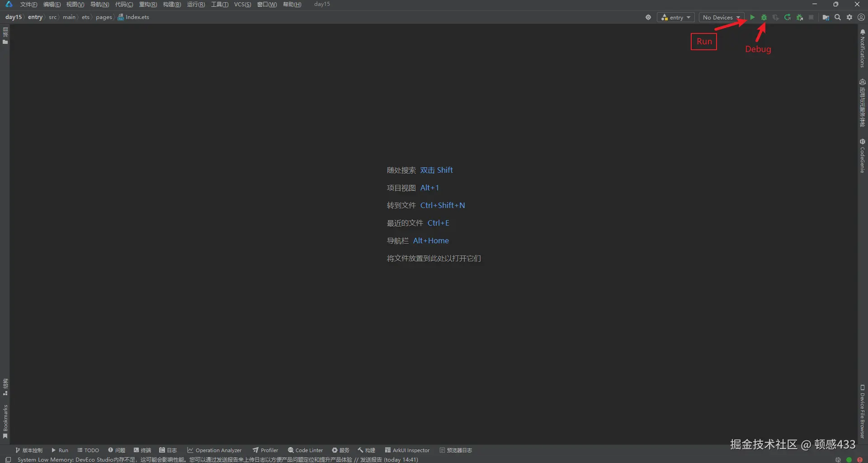Viewport: 868px width, 463px height.
Task: Open the 版本控制 tool window tab
Action: 29,450
